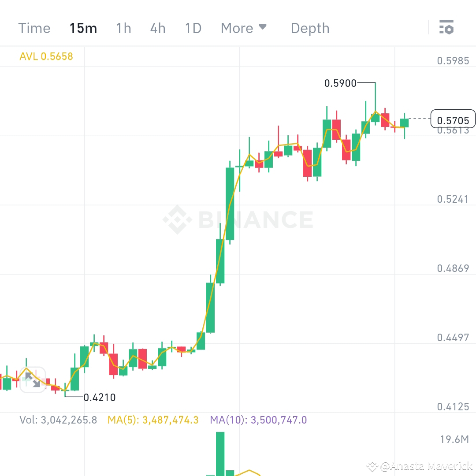The width and height of the screenshot is (476, 476).
Task: Select the AVL 0.5658 indicator label
Action: pyautogui.click(x=46, y=56)
